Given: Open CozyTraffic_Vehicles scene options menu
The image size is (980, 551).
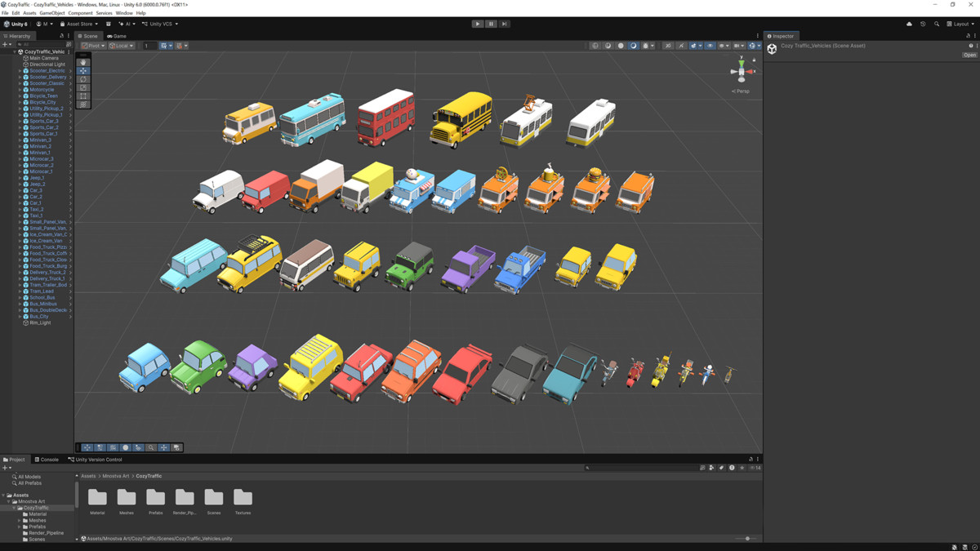Looking at the screenshot, I should click(69, 51).
